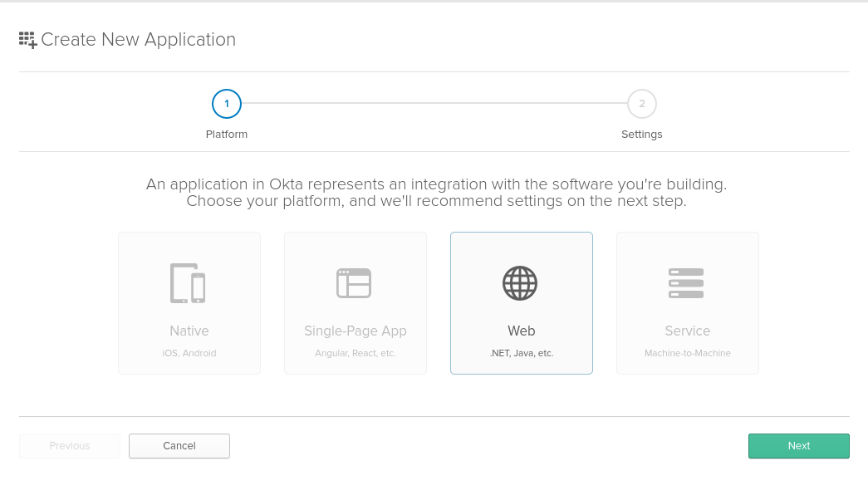868x500 pixels.
Task: Choose the Single-Page App browser layout icon
Action: (354, 283)
